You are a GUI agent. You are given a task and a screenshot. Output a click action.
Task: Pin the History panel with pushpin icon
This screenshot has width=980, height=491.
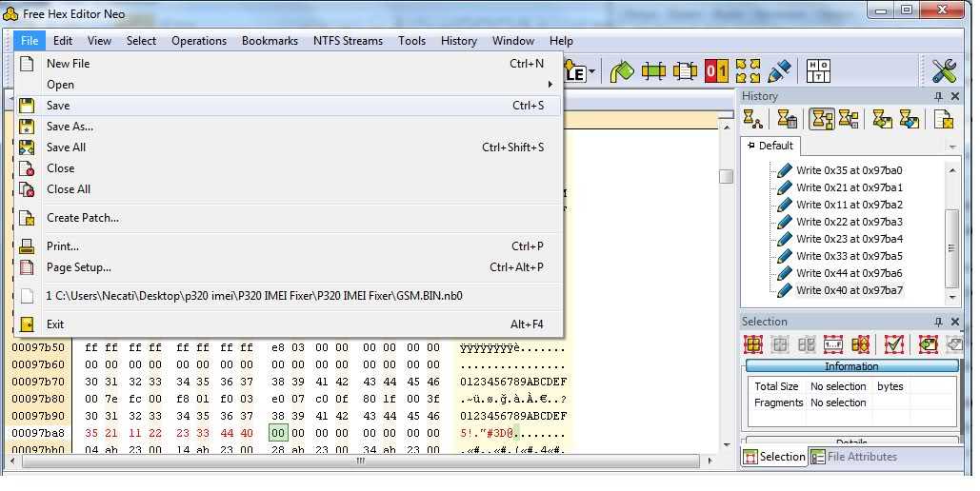point(938,96)
